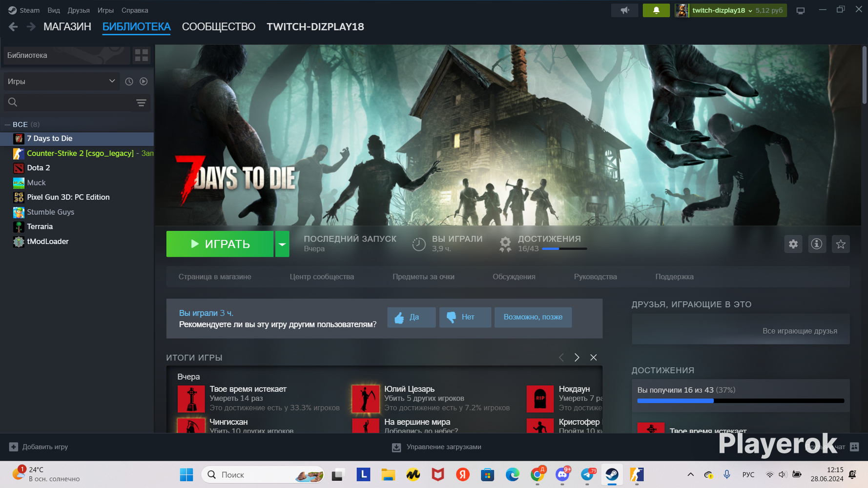Open Предметы за очки link

tap(423, 277)
